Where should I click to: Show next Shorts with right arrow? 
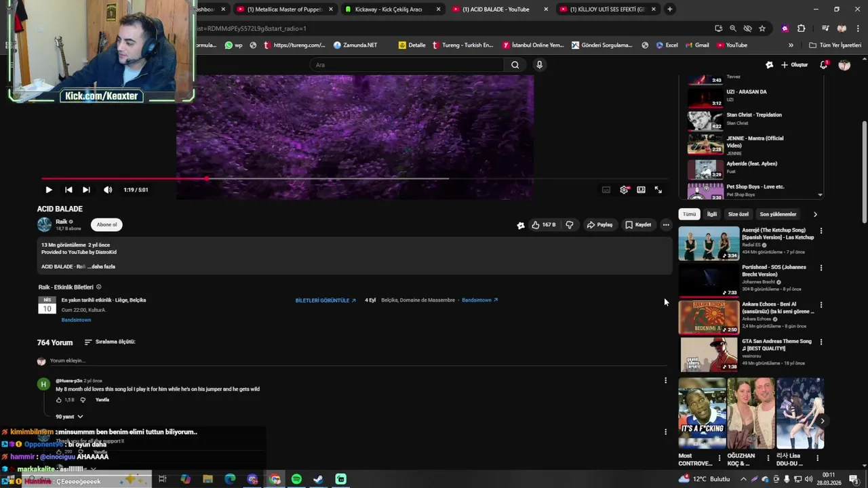coord(822,421)
